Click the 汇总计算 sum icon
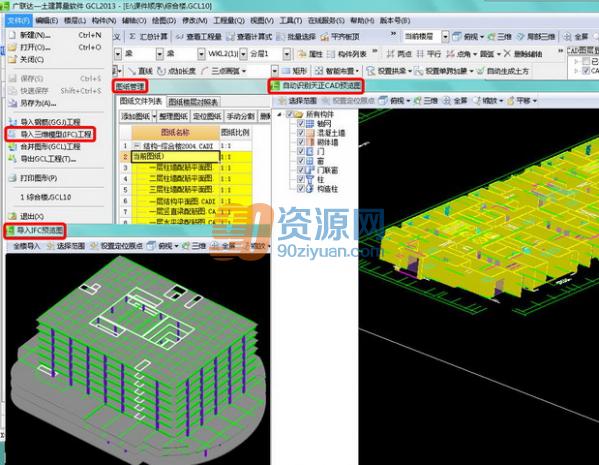 (132, 37)
